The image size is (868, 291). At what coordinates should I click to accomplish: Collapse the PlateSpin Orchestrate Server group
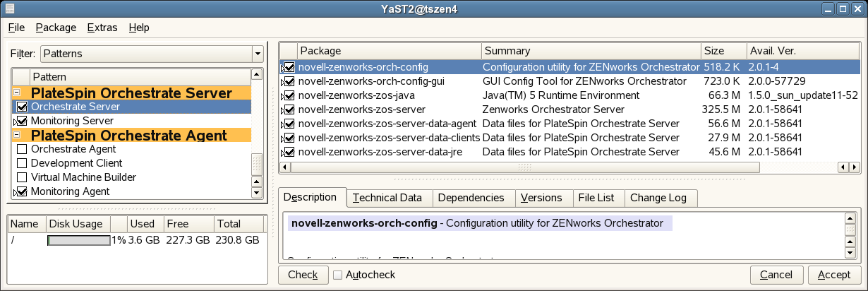(17, 93)
